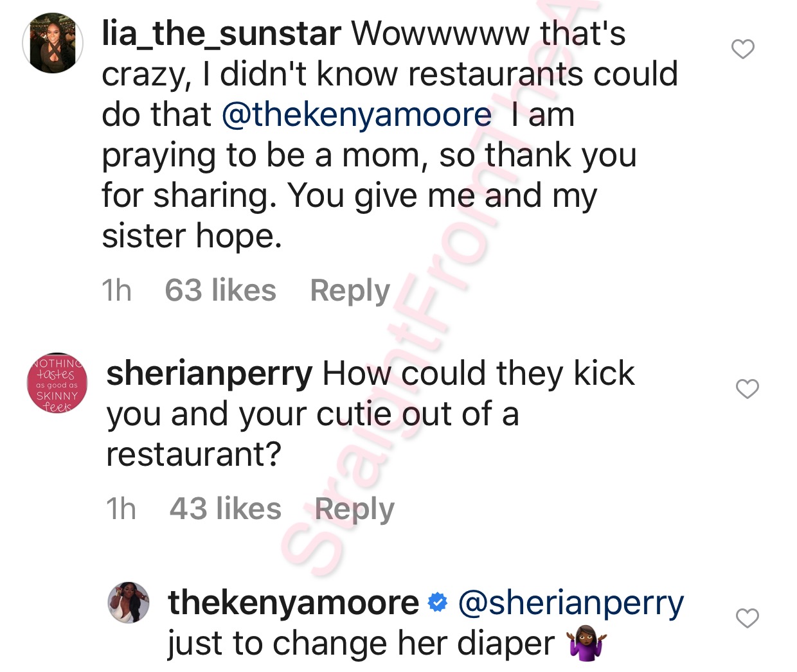Click the blue verified badge beside thekenyamoore

pos(438,603)
